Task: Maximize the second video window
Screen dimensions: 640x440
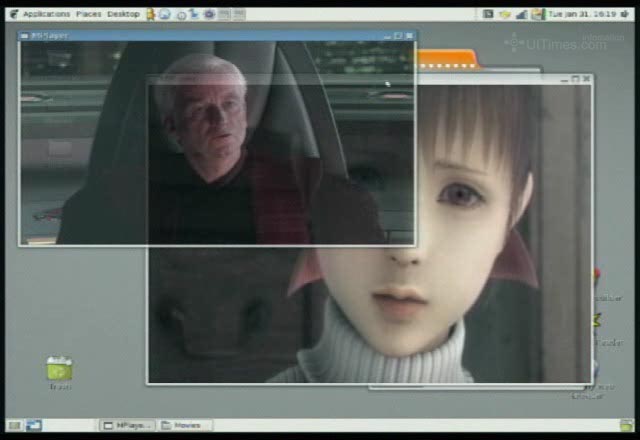Action: tap(576, 79)
